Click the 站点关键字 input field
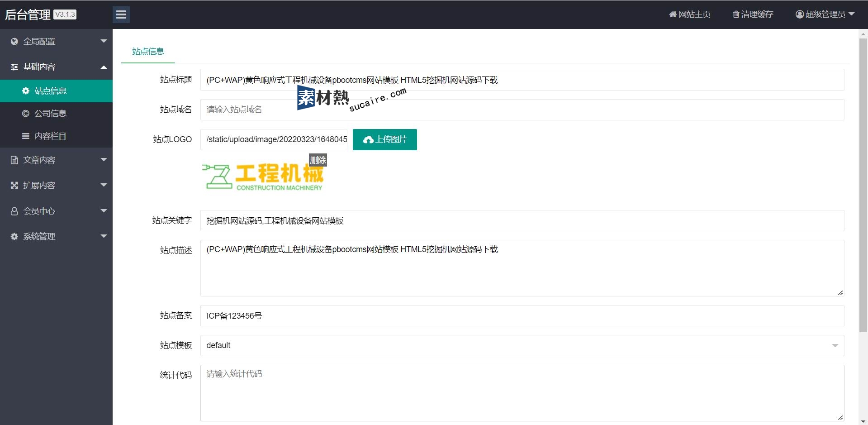This screenshot has height=425, width=868. (x=522, y=220)
